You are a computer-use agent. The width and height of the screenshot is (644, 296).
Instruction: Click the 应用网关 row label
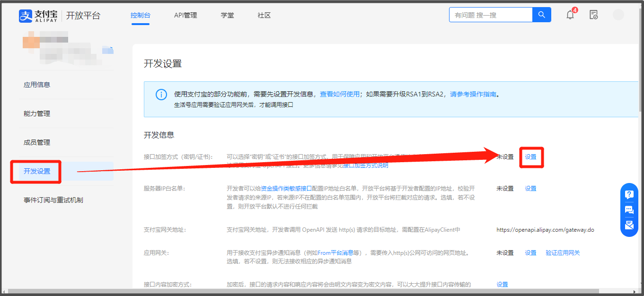(x=157, y=253)
